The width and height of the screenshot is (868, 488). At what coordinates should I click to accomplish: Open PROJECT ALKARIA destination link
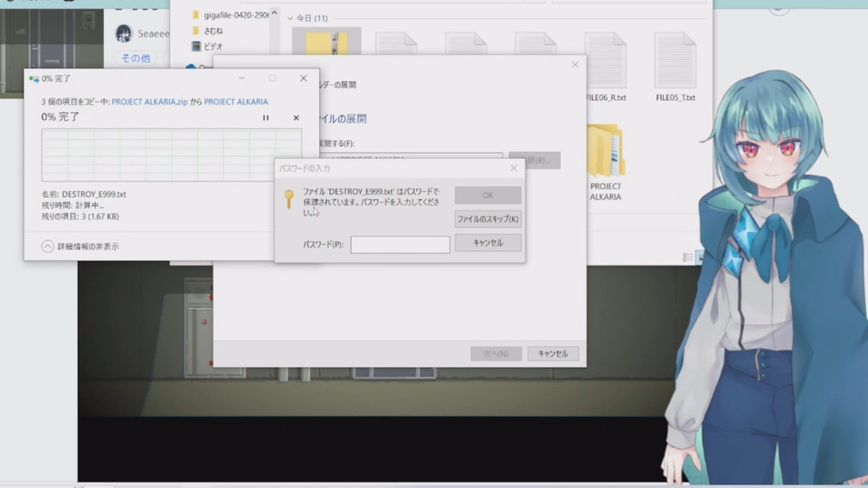[236, 102]
